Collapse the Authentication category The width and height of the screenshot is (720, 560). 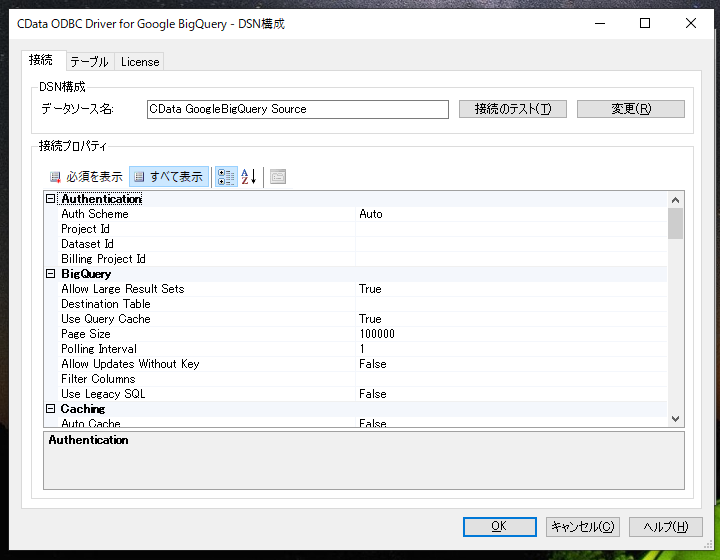(51, 199)
